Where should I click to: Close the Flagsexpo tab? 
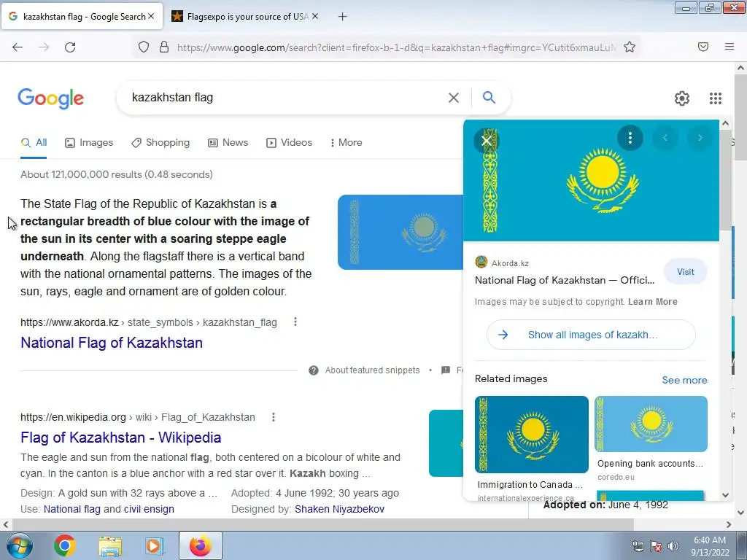pos(315,16)
